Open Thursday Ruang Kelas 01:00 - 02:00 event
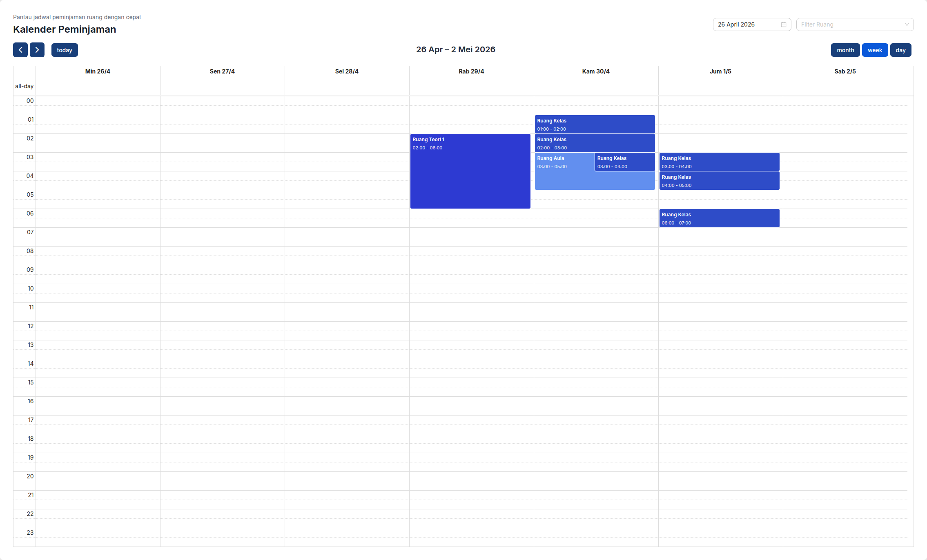This screenshot has height=560, width=927. 595,124
